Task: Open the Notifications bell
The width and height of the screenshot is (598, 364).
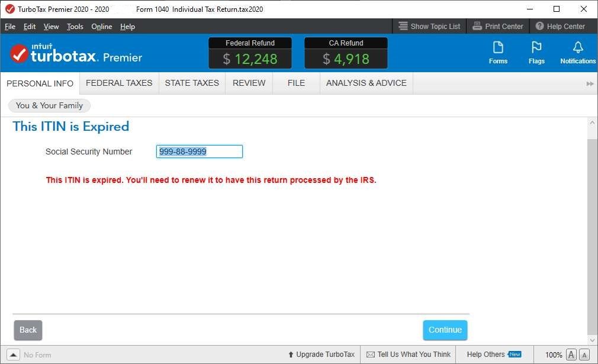Action: 577,53
